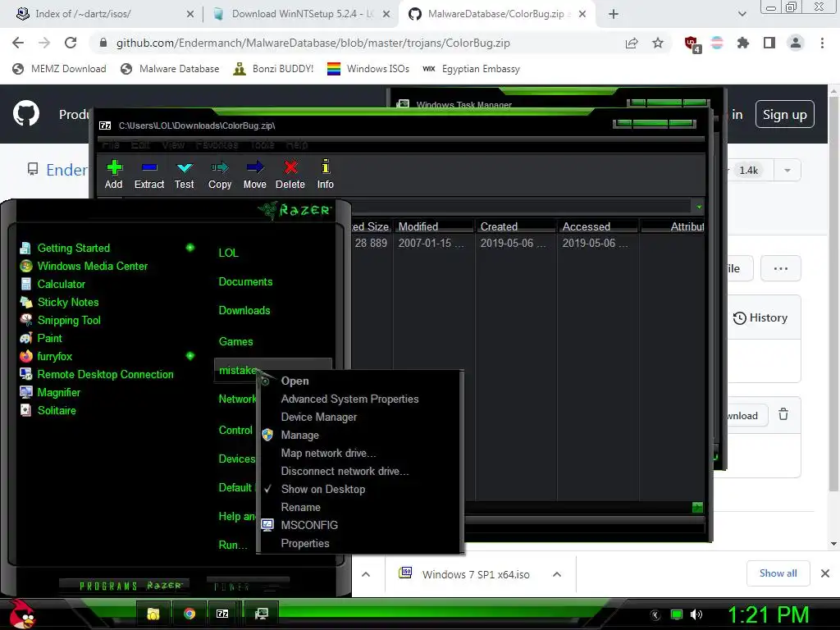Viewport: 840px width, 630px height.
Task: Extract files using 7-Zip Extract icon
Action: (x=149, y=174)
